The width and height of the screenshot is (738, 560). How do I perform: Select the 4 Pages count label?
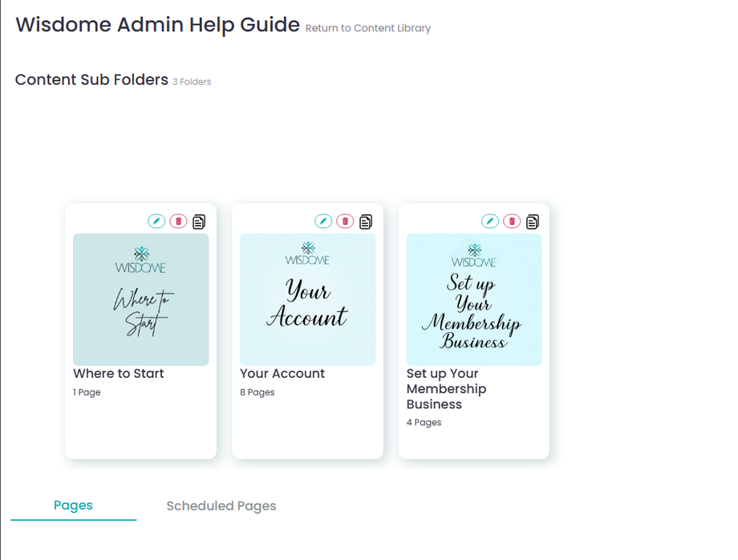coord(424,423)
